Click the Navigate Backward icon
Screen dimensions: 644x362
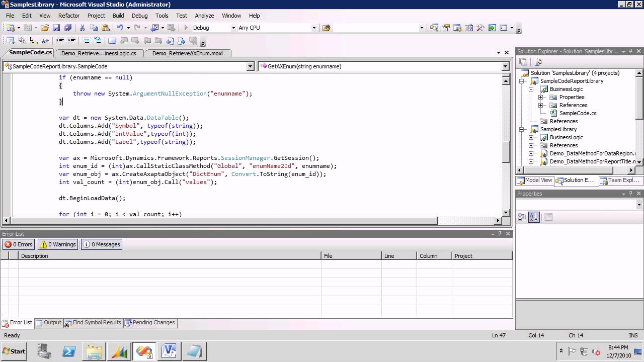point(154,28)
